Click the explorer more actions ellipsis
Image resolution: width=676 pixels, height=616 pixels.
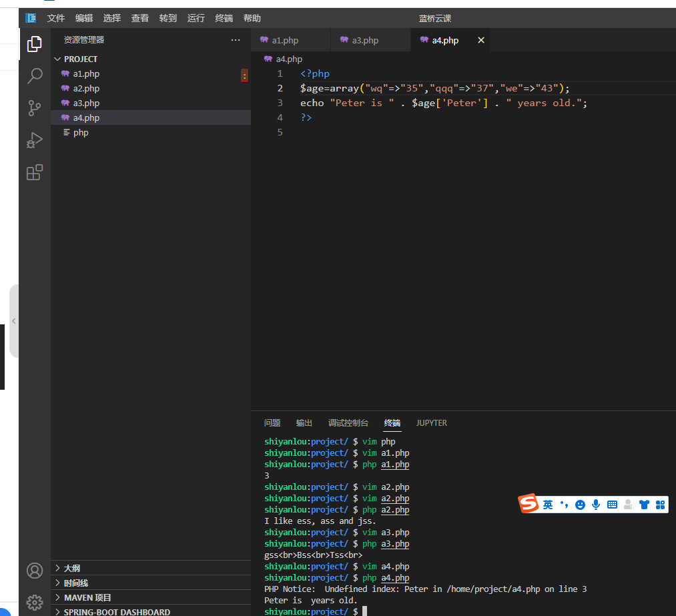coord(236,40)
